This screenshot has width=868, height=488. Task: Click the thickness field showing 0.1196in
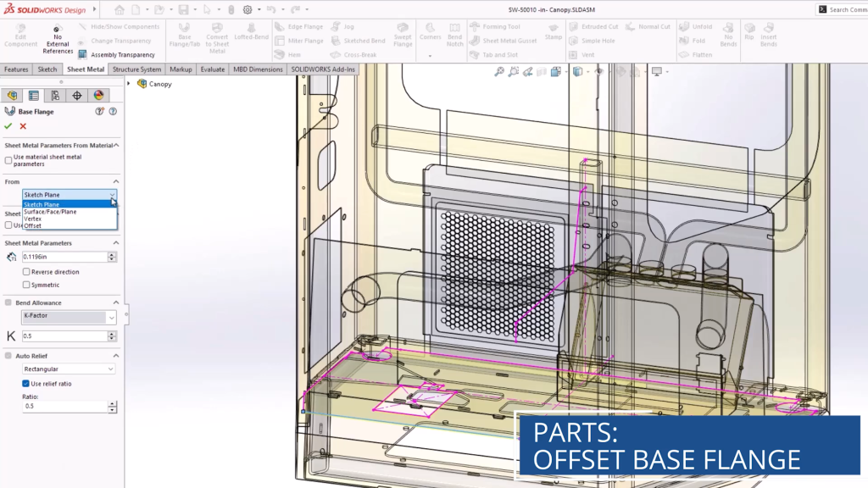(x=64, y=257)
